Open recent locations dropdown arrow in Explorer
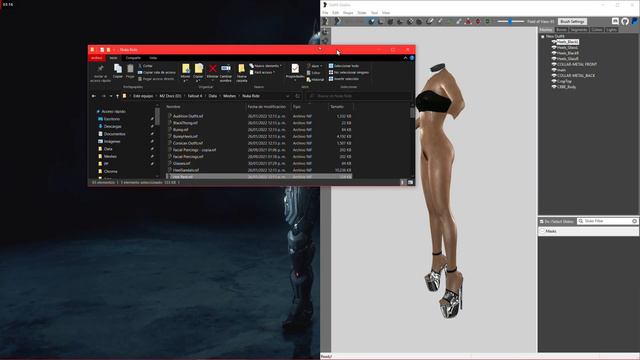 tap(111, 96)
